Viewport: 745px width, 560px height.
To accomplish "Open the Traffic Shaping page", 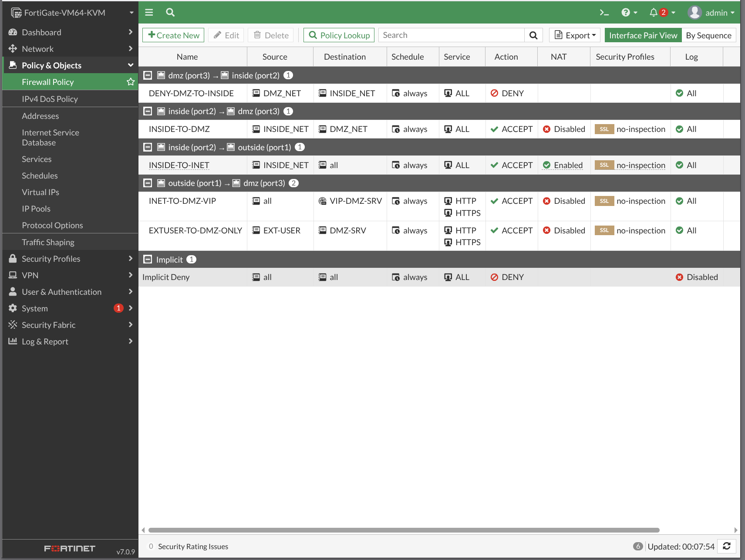I will point(48,242).
